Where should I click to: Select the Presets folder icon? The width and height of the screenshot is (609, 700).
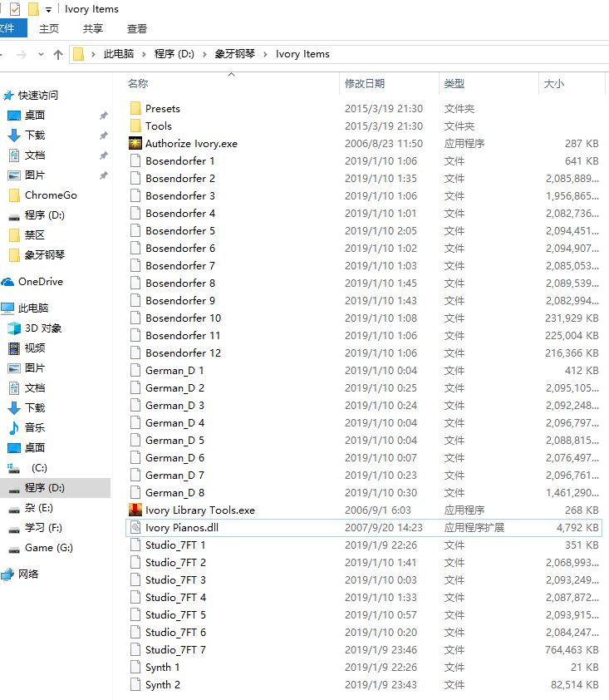click(x=135, y=108)
